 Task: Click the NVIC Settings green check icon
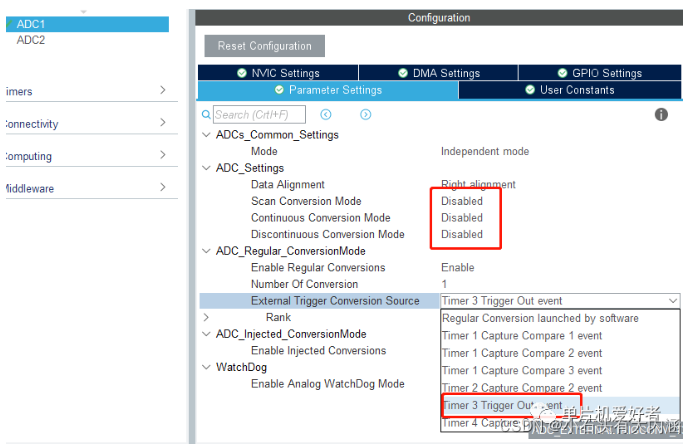pos(242,73)
